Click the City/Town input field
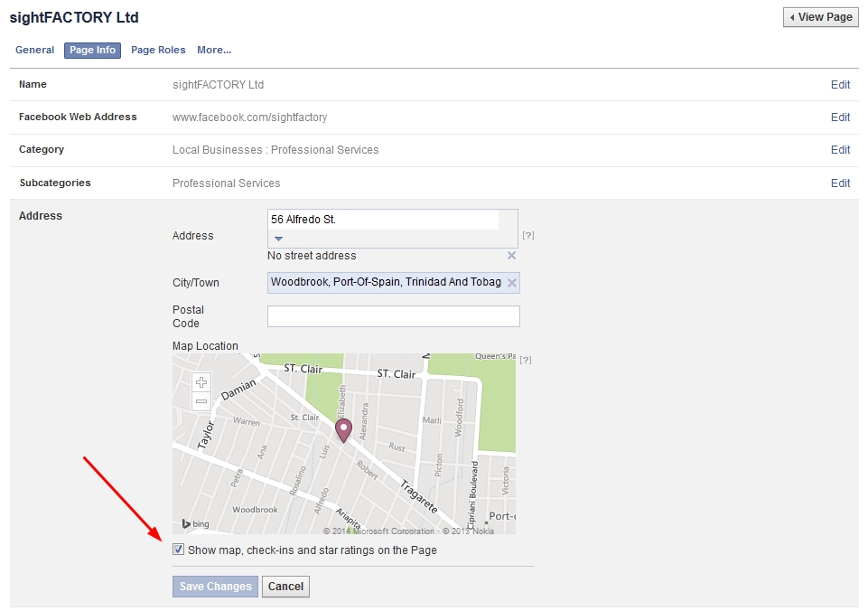This screenshot has height=611, width=868. tap(394, 283)
